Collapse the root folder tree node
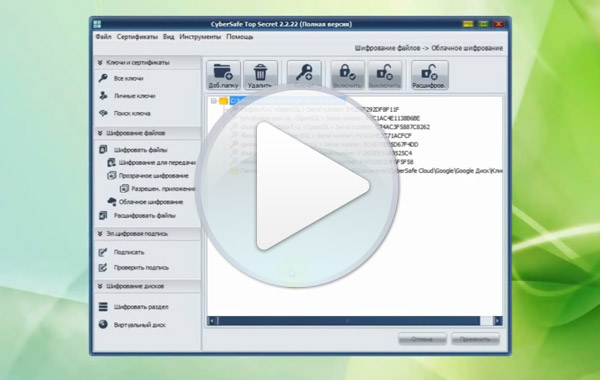Screen dimensions: 600x380 coord(214,101)
